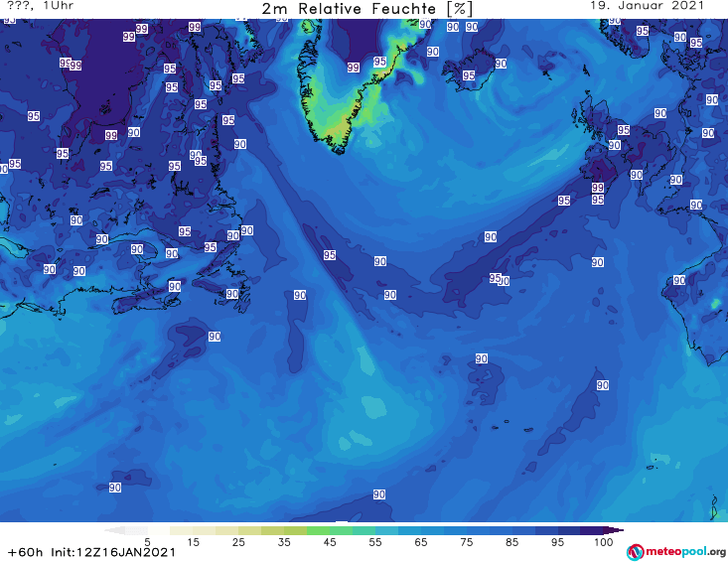This screenshot has width=728, height=562.
Task: Click the color bar label '15'
Action: pyautogui.click(x=193, y=542)
